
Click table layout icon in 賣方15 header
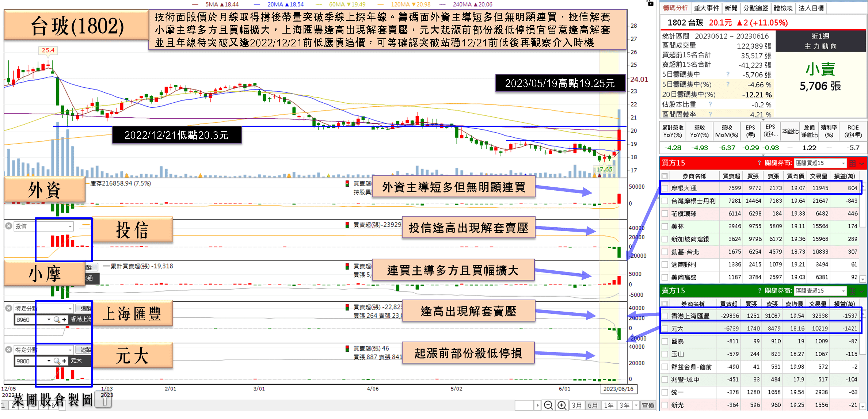[x=852, y=291]
